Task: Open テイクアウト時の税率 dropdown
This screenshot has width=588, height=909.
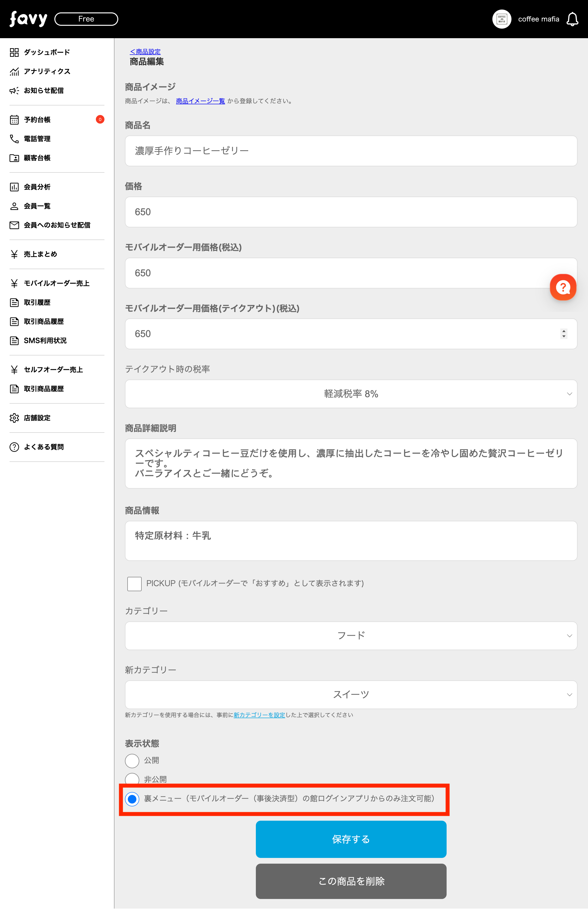Action: tap(351, 394)
